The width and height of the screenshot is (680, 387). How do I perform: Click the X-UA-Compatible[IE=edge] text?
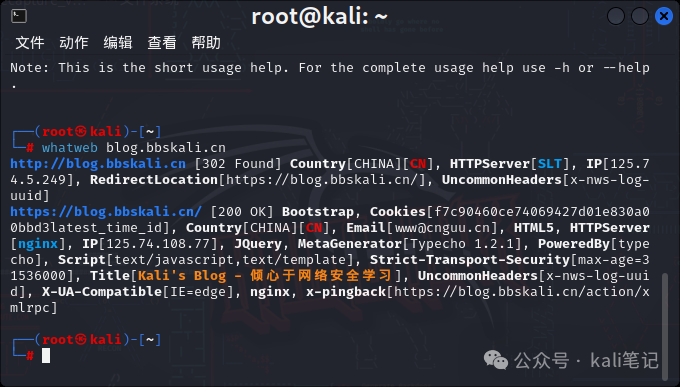[138, 292]
